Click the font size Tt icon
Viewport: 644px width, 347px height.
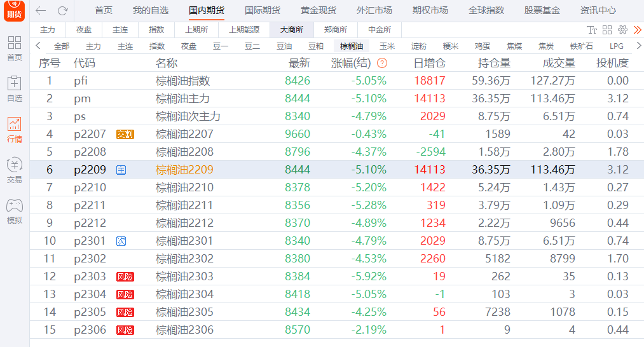click(x=592, y=30)
